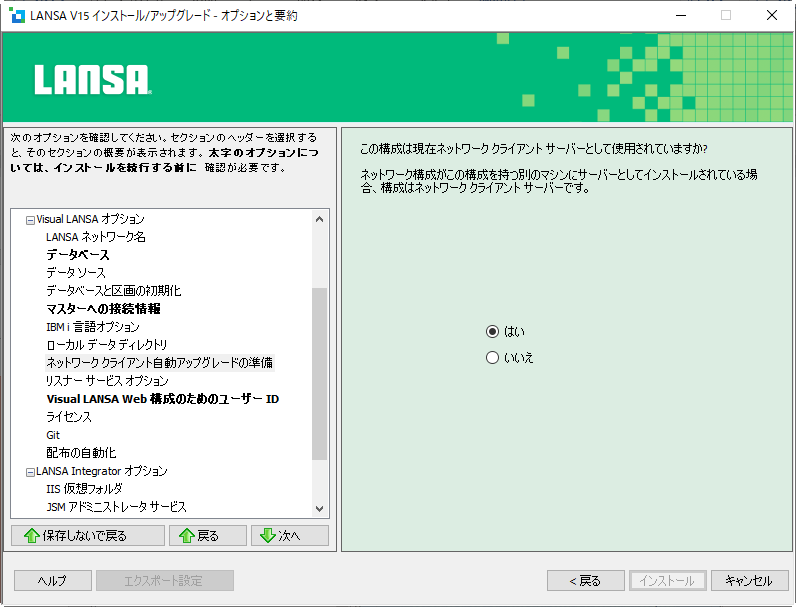Image resolution: width=796 pixels, height=607 pixels.
Task: Open 配布の自動化 option
Action: pyautogui.click(x=81, y=453)
